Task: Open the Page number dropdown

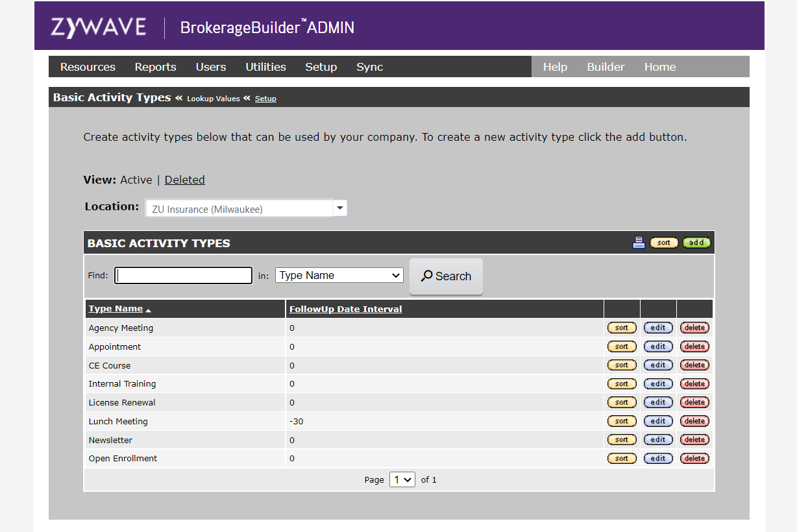Action: (x=402, y=479)
